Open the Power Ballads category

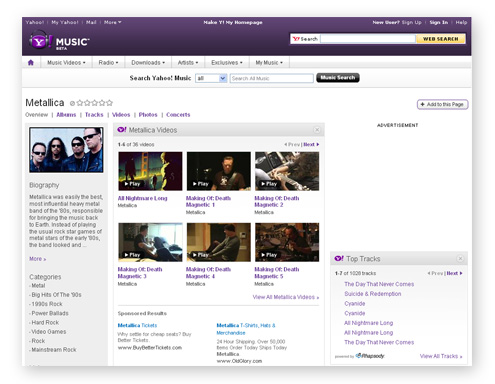click(50, 313)
